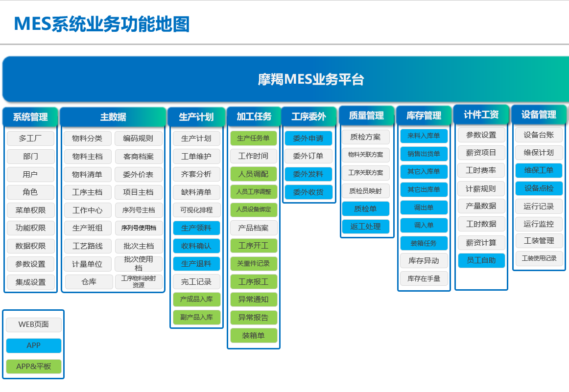569x392 pixels.
Task: Click the 多工厂 module button
Action: [x=30, y=138]
